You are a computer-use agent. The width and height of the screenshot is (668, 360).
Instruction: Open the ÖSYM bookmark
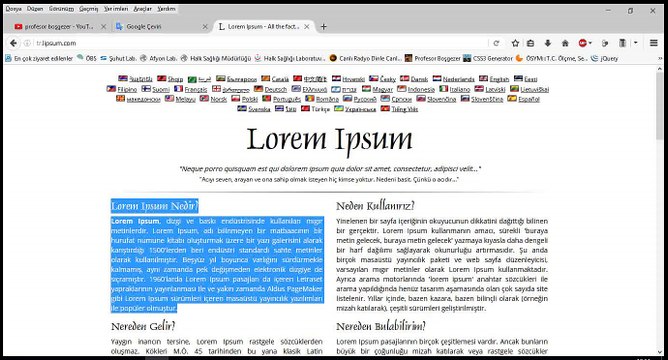(552, 59)
